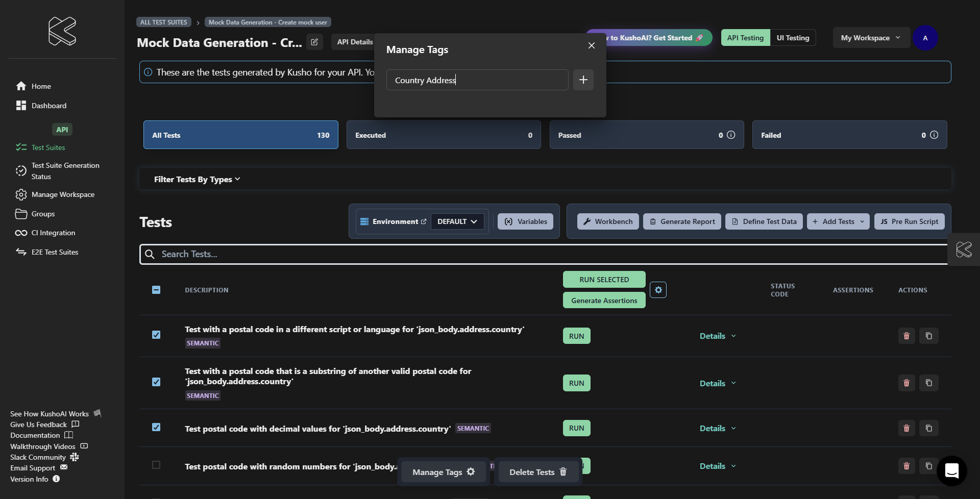The height and width of the screenshot is (499, 980).
Task: Open Groups in sidebar
Action: click(35, 214)
